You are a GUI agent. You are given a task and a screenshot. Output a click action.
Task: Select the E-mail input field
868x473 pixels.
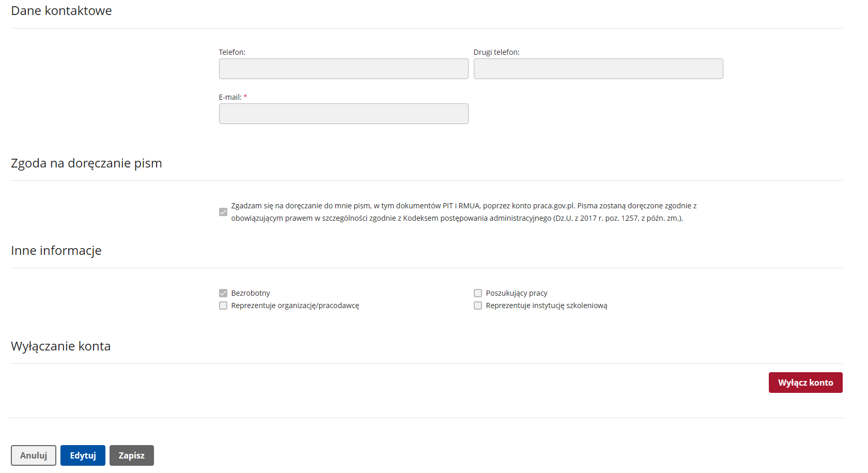point(344,114)
